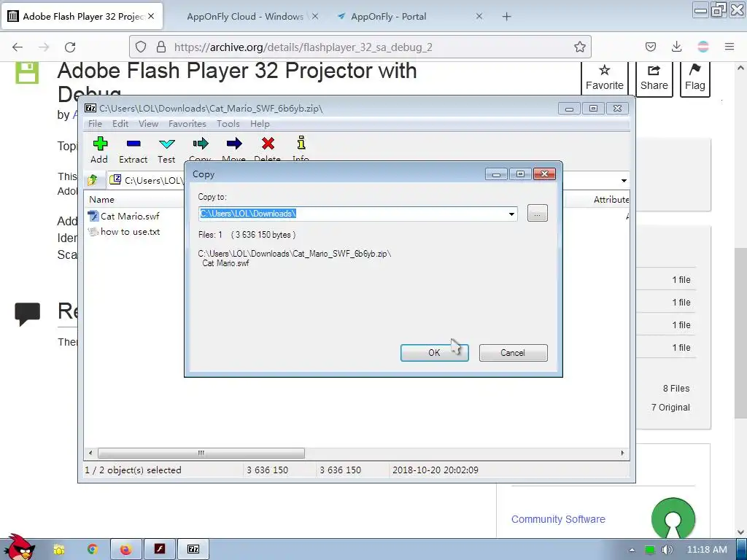Click the Move arrow icon in 7-Zip
The height and width of the screenshot is (560, 747).
(234, 144)
